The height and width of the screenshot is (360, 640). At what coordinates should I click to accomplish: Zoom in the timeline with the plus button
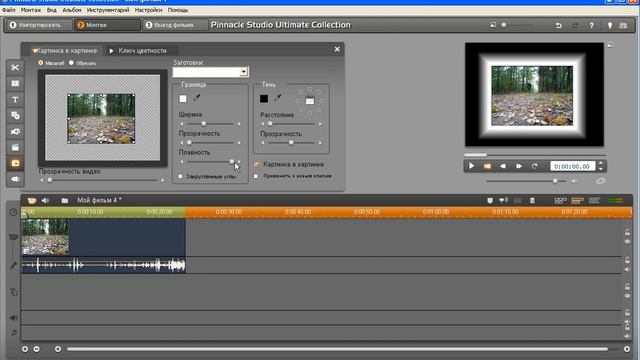[x=25, y=349]
